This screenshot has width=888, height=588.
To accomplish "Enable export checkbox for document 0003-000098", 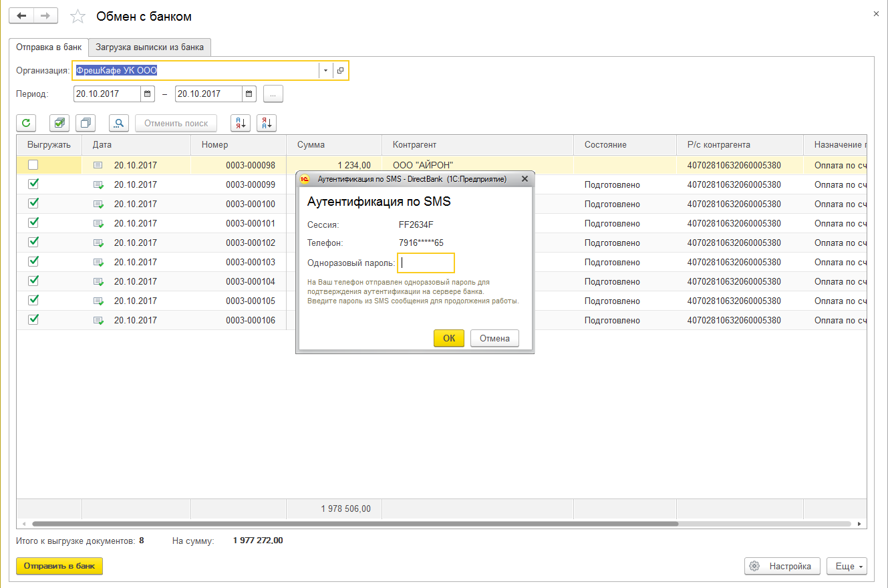I will pos(33,164).
